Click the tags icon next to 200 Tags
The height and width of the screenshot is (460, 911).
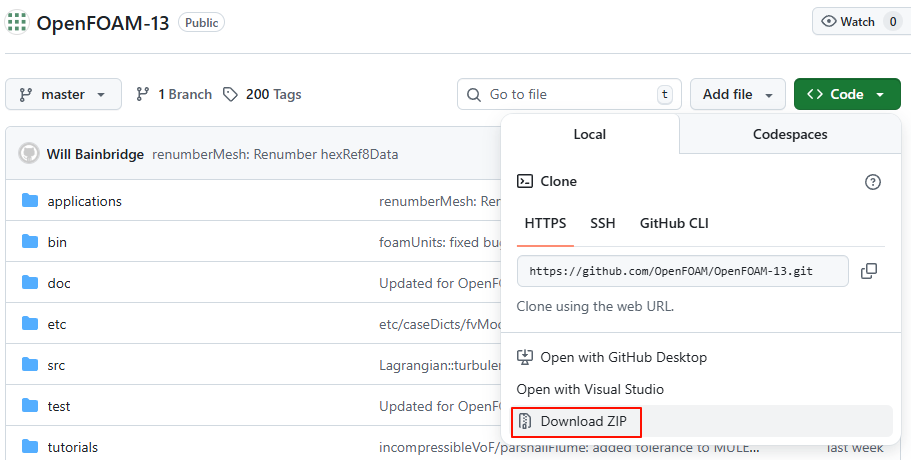231,94
